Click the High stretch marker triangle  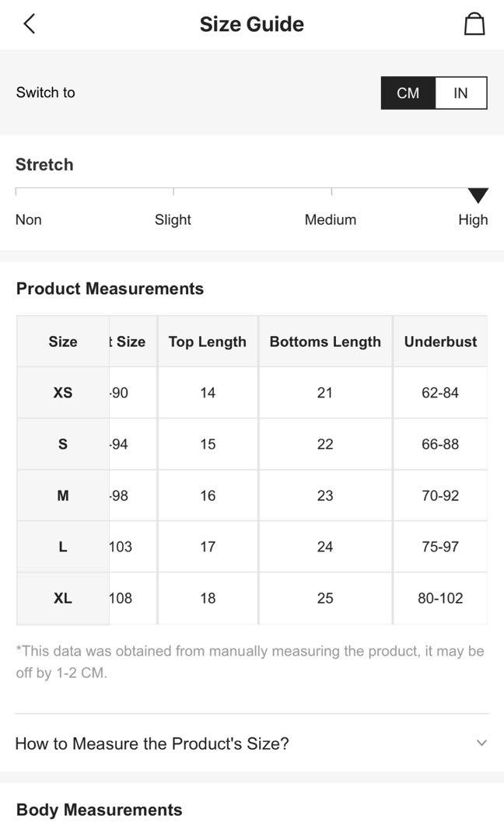tap(478, 195)
